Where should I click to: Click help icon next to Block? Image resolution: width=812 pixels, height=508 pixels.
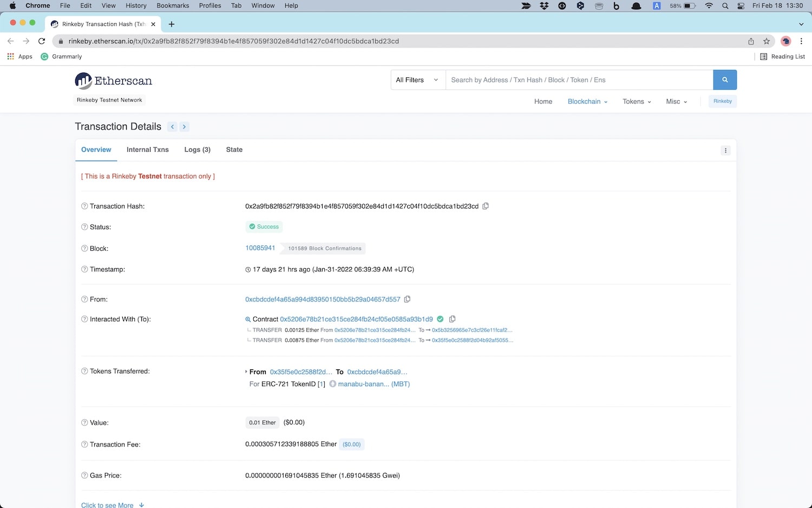[84, 249]
